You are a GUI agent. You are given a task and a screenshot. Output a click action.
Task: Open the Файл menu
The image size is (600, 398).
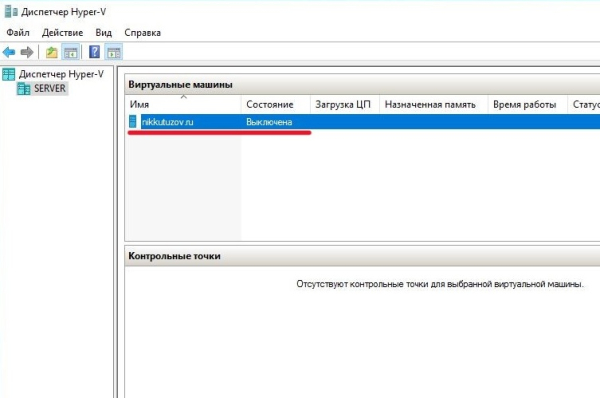tap(18, 33)
